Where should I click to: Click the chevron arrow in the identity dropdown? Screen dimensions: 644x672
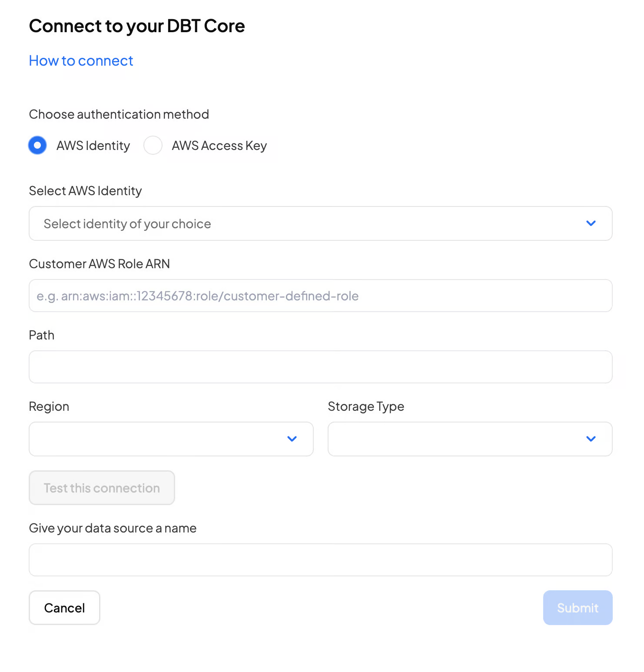tap(591, 223)
